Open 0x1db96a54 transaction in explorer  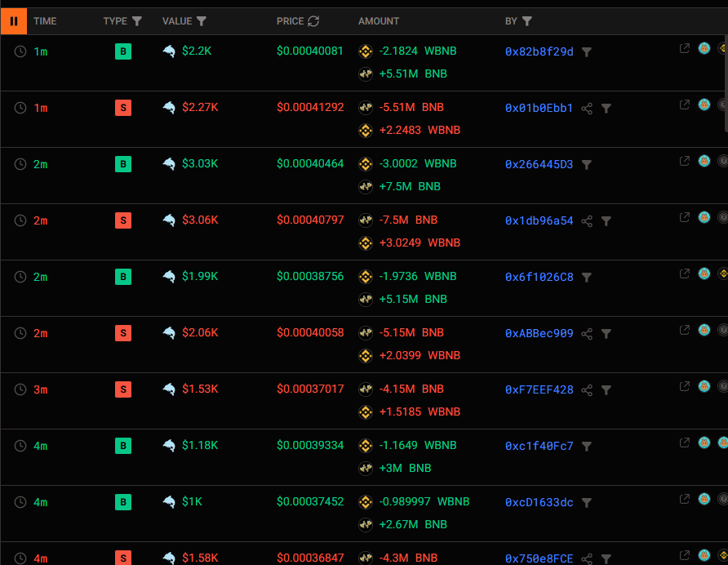[685, 217]
